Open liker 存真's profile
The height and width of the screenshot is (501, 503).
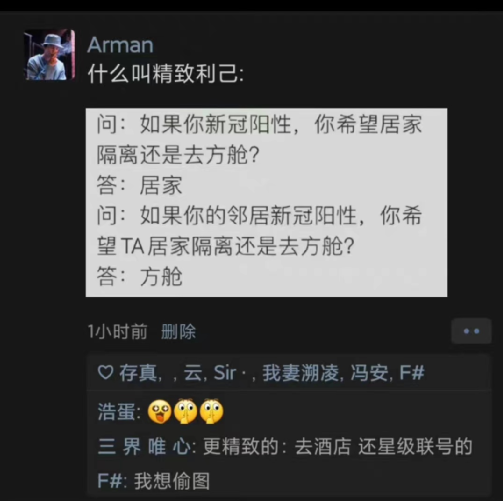(x=138, y=373)
